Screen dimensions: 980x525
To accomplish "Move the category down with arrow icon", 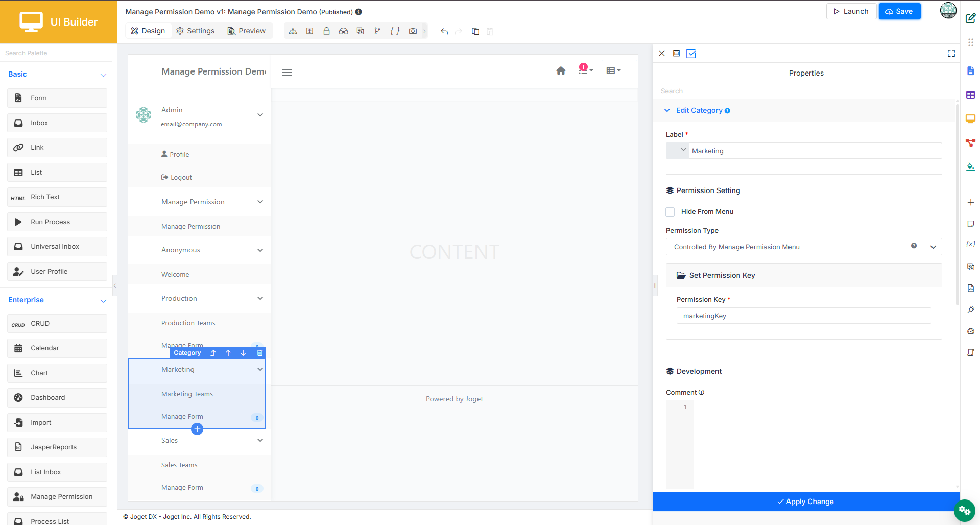I will click(243, 353).
